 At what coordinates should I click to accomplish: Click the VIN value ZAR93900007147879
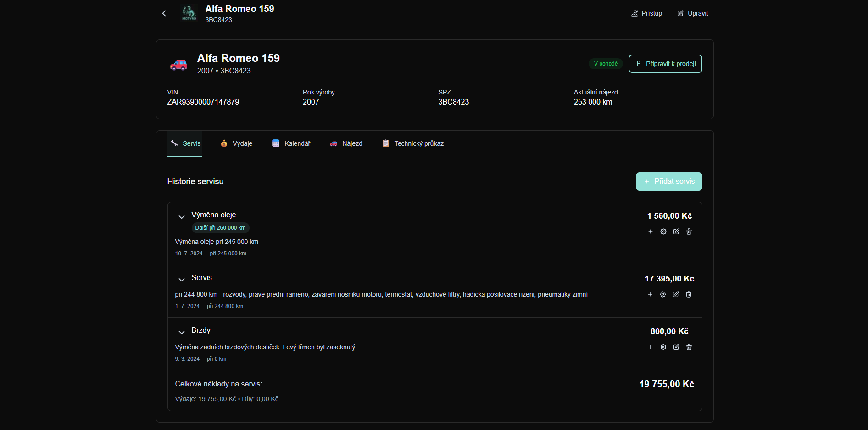point(203,102)
